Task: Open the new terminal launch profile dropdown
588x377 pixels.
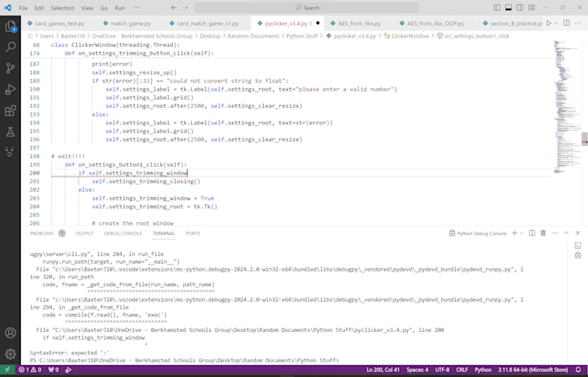Action: [x=521, y=233]
